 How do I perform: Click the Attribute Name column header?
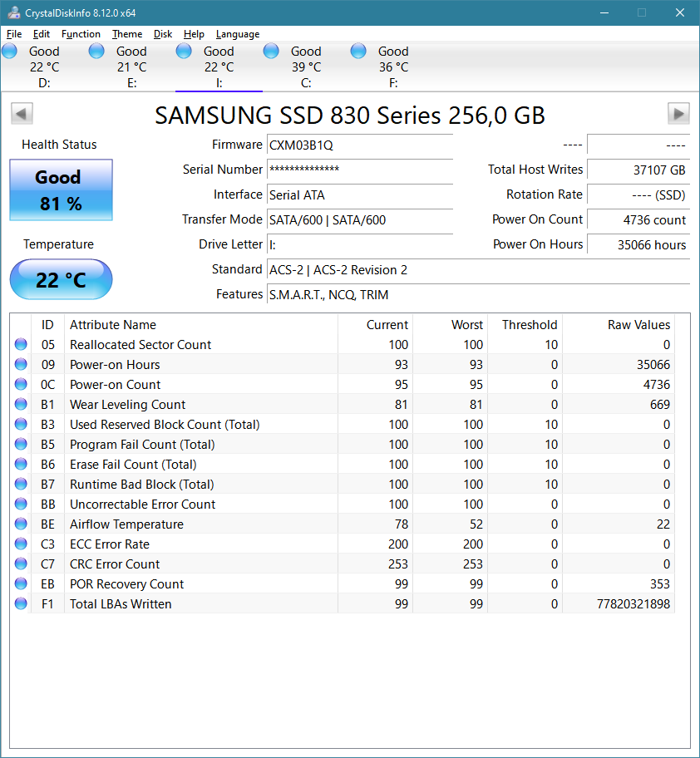point(200,324)
